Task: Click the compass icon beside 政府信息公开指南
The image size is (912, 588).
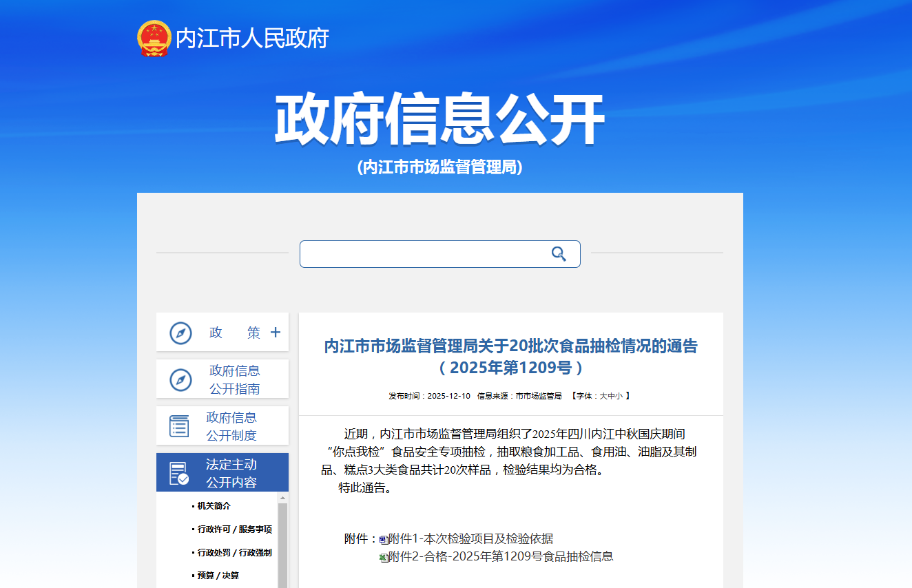Action: (x=180, y=379)
